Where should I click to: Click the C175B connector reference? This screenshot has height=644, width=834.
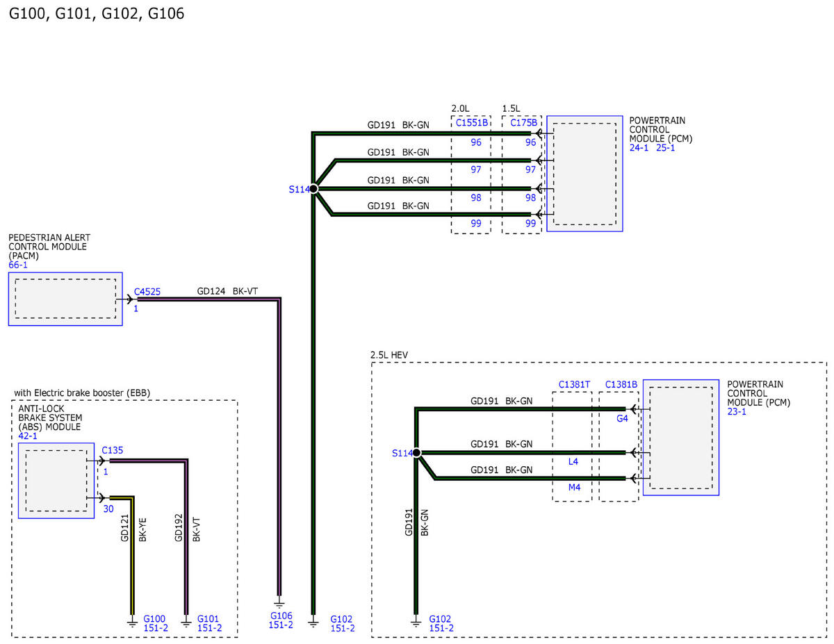click(x=523, y=123)
